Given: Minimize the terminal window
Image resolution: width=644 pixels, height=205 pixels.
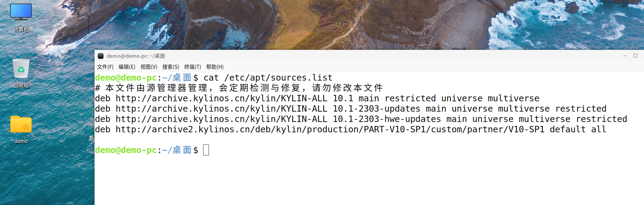Looking at the screenshot, I should 625,56.
